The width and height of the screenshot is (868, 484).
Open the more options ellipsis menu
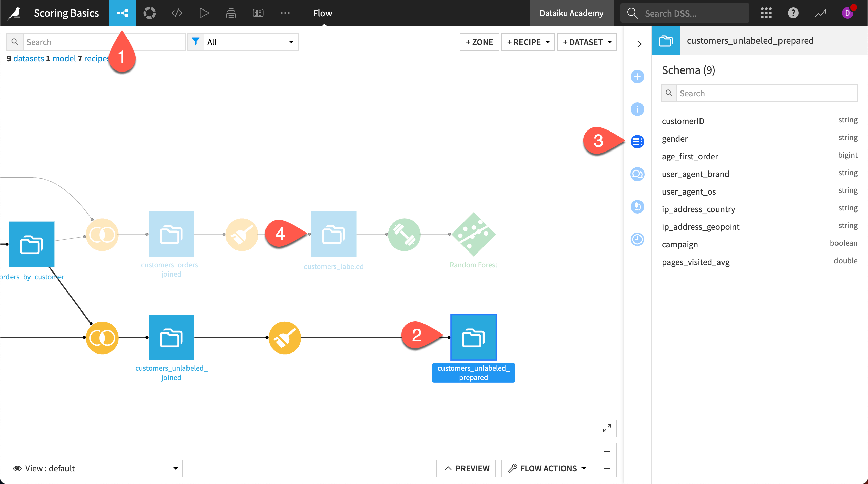(x=285, y=13)
